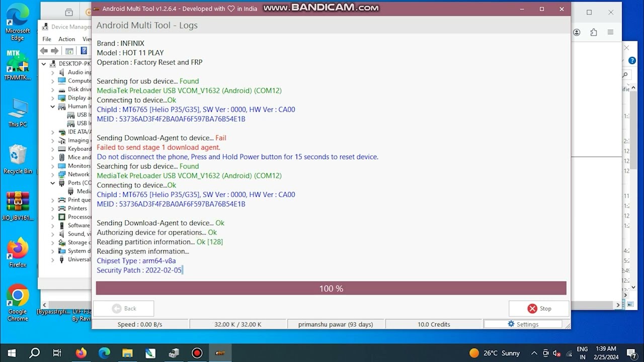644x362 pixels.
Task: Expand the IDE ATA/ATAPI category
Action: pos(52,132)
